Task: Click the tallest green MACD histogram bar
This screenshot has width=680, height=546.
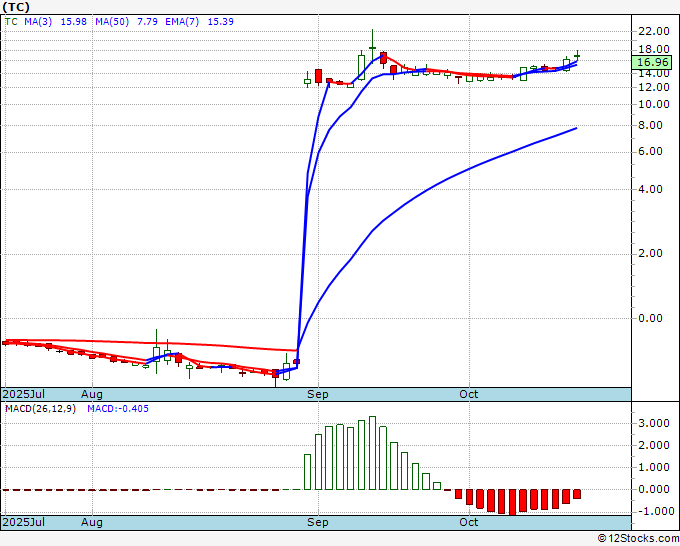Action: pyautogui.click(x=372, y=453)
